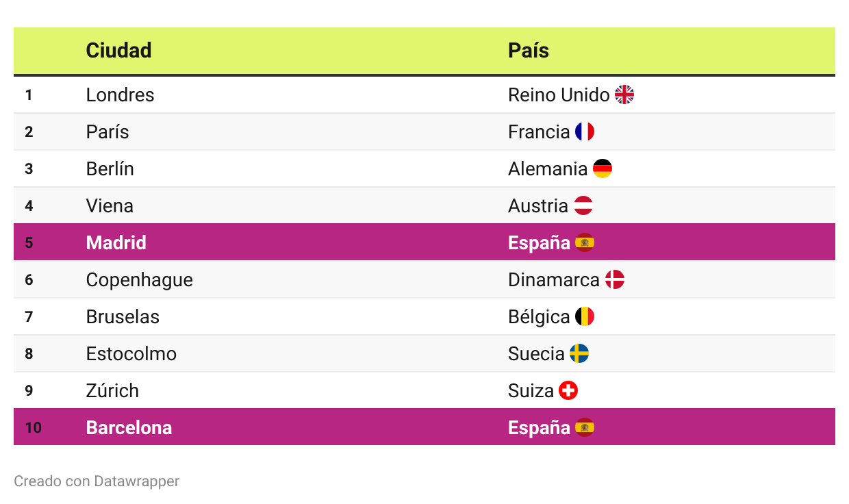Click the Denmark flag icon

click(x=615, y=279)
